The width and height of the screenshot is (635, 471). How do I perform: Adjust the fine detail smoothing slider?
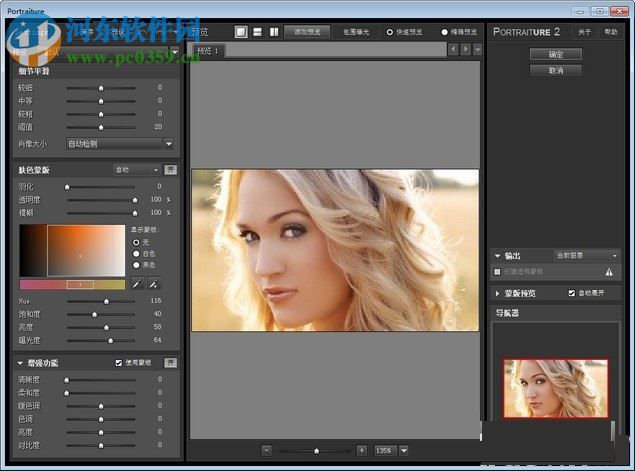pyautogui.click(x=101, y=88)
